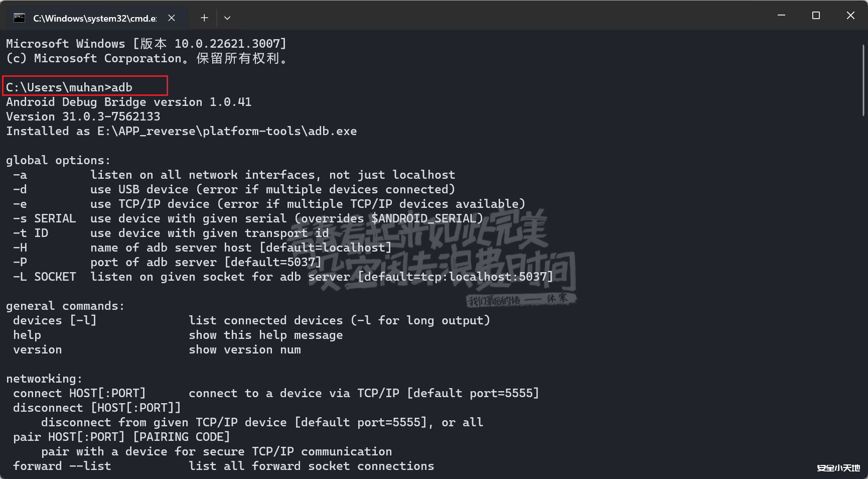Close the terminal window
868x479 pixels.
point(850,16)
